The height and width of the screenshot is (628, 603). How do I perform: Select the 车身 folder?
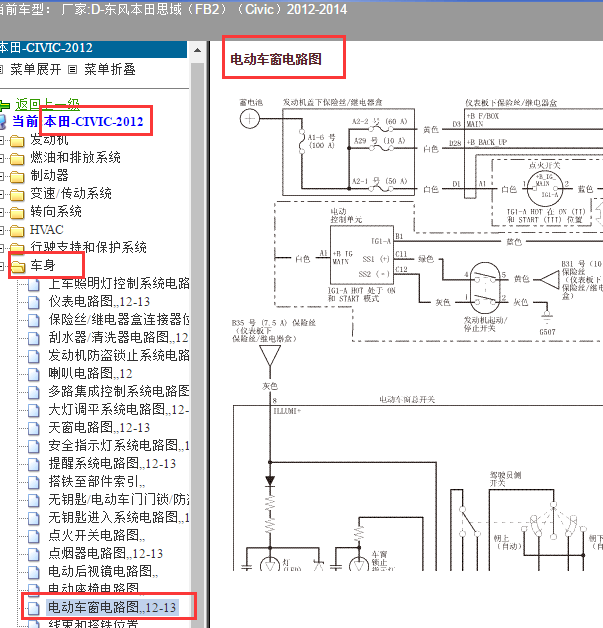43,265
